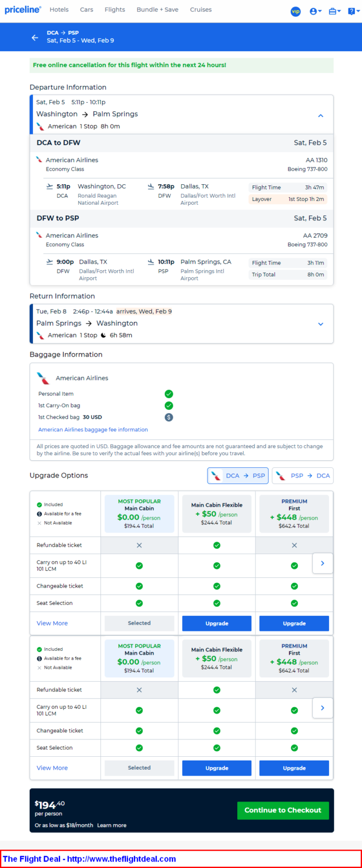Click the Main Cabin refundable X, first table

pos(139,546)
